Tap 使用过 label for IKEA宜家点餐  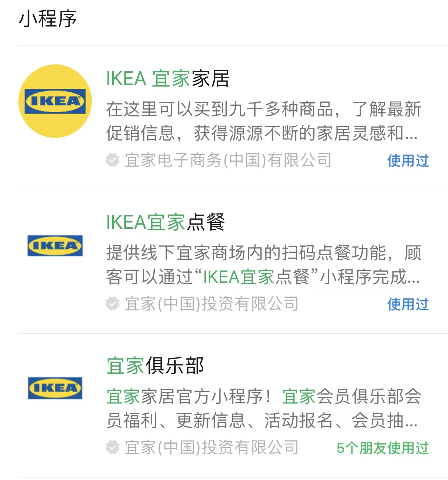pos(408,305)
